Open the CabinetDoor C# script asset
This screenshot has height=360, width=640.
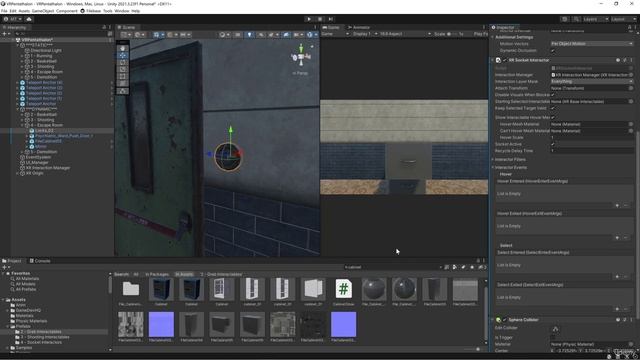344,292
